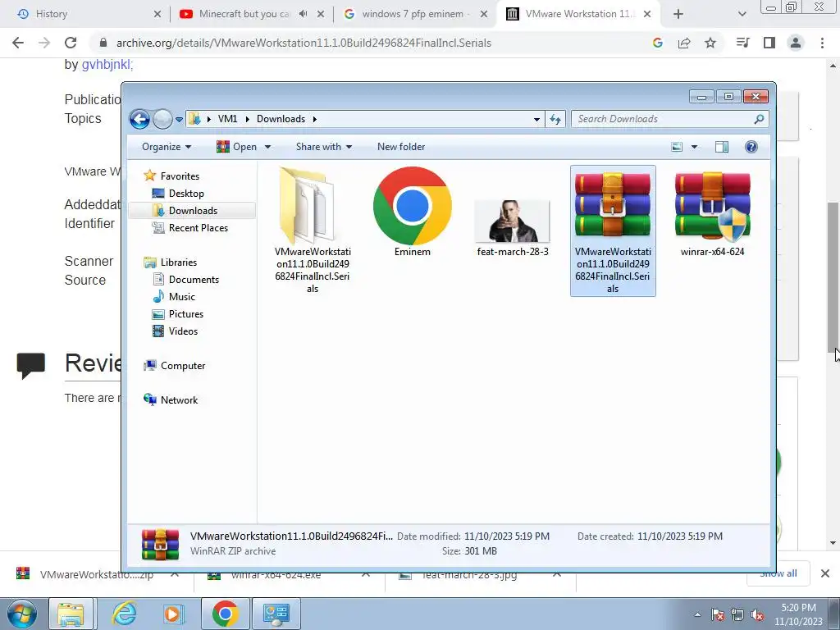Viewport: 840px width, 630px height.
Task: Create a New folder
Action: pyautogui.click(x=400, y=147)
